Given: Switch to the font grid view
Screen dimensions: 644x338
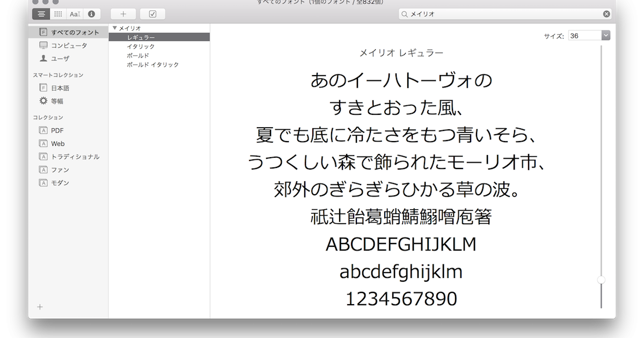Looking at the screenshot, I should [59, 14].
